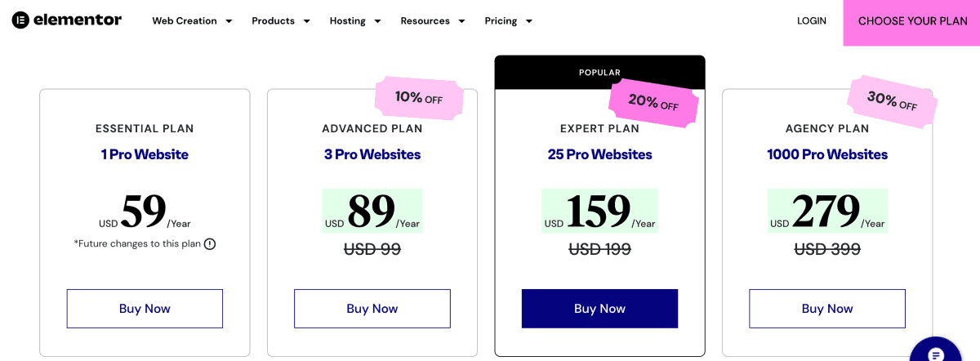980x361 pixels.
Task: Expand the Products dropdown arrow
Action: tap(307, 21)
